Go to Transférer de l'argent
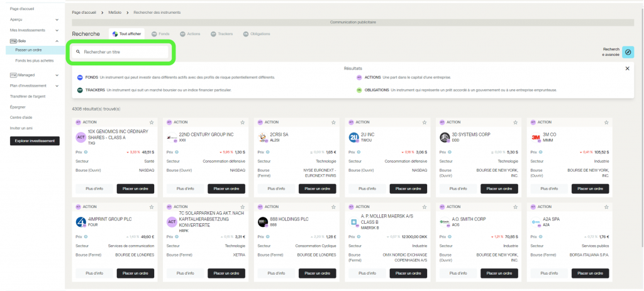This screenshot has width=644, height=291. point(28,96)
